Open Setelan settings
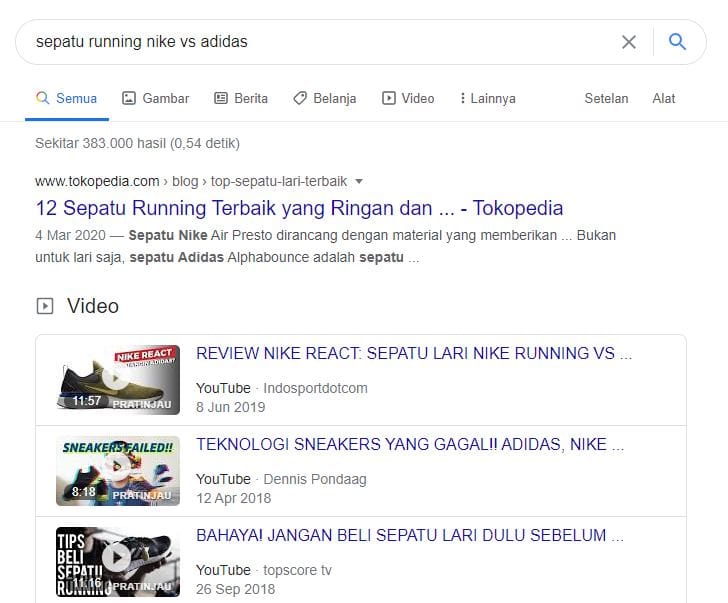The image size is (728, 603). coord(606,98)
